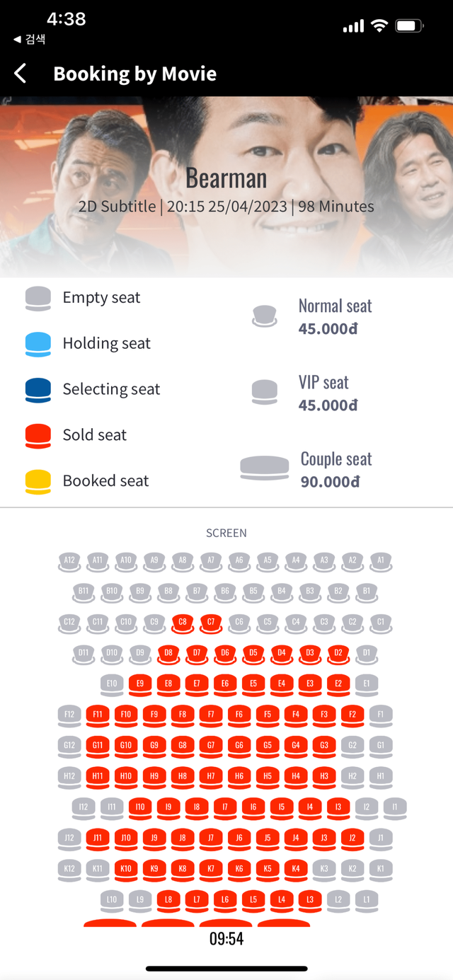453x980 pixels.
Task: Tap the Booking by Movie title
Action: pos(134,74)
